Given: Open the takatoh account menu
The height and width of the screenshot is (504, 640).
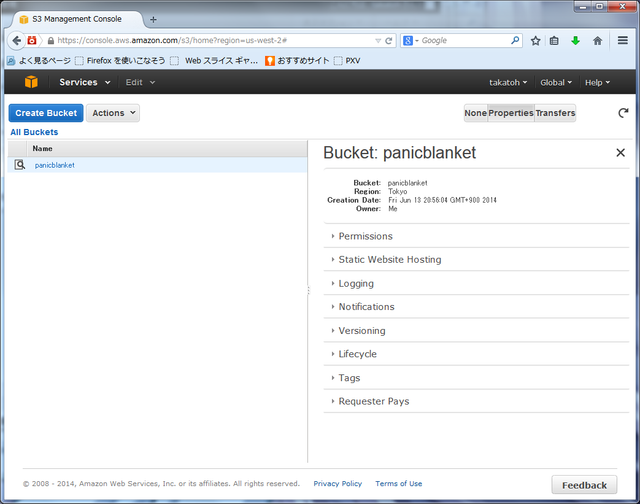Looking at the screenshot, I should click(508, 82).
